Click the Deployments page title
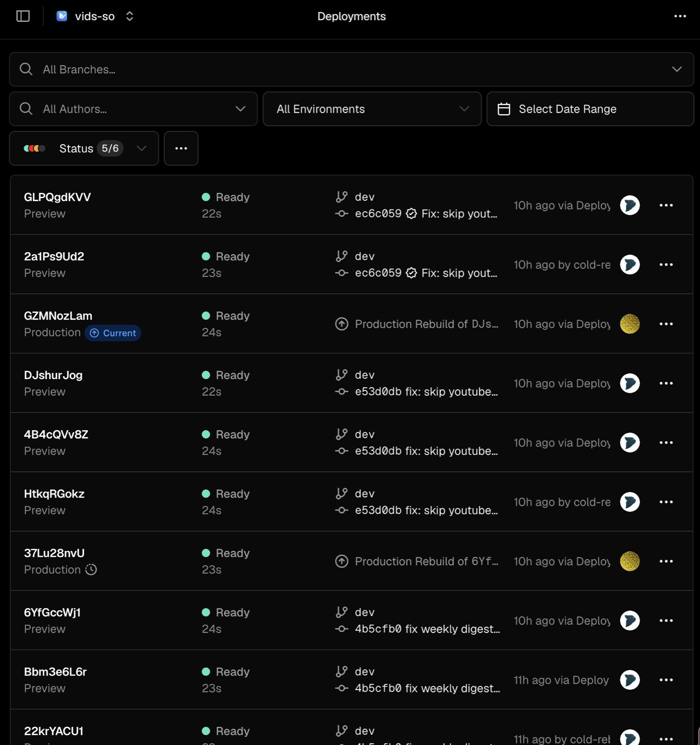 coord(351,16)
